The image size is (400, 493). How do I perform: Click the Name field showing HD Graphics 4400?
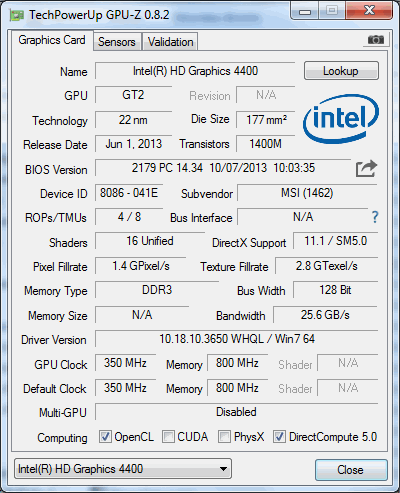195,71
